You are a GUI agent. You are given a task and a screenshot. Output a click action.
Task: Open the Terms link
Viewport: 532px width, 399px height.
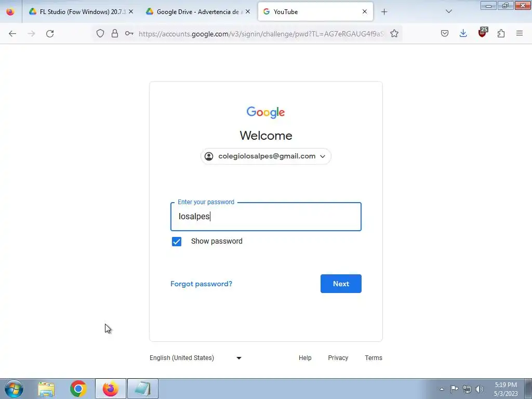(374, 358)
